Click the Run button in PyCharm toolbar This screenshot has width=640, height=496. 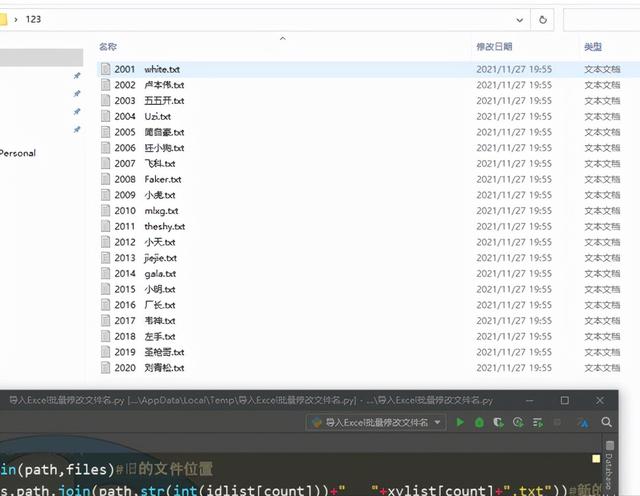coord(460,422)
